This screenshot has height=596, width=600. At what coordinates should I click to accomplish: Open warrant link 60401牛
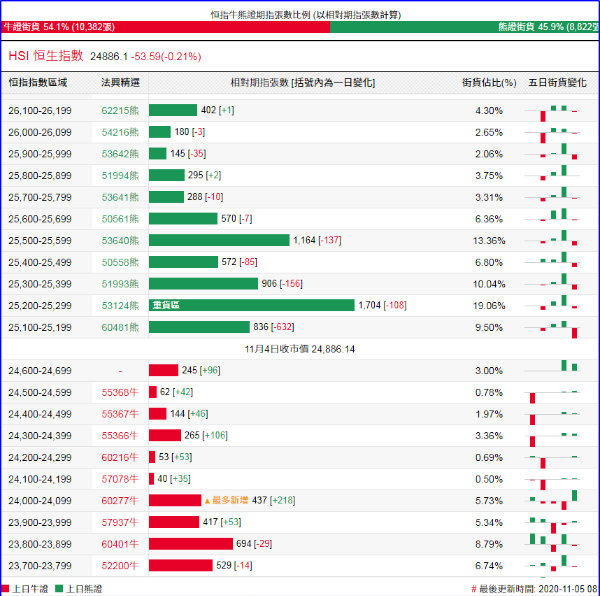[x=120, y=544]
